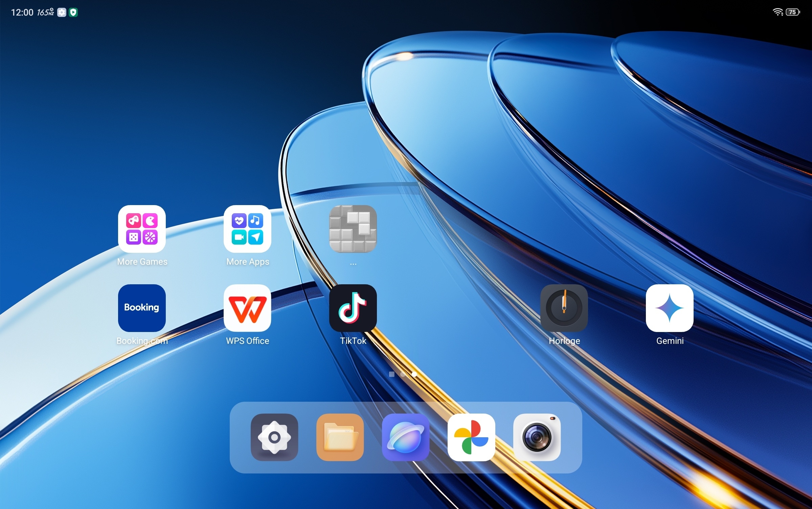Image resolution: width=812 pixels, height=509 pixels.
Task: Open Google Photos from the dock
Action: [x=471, y=437]
